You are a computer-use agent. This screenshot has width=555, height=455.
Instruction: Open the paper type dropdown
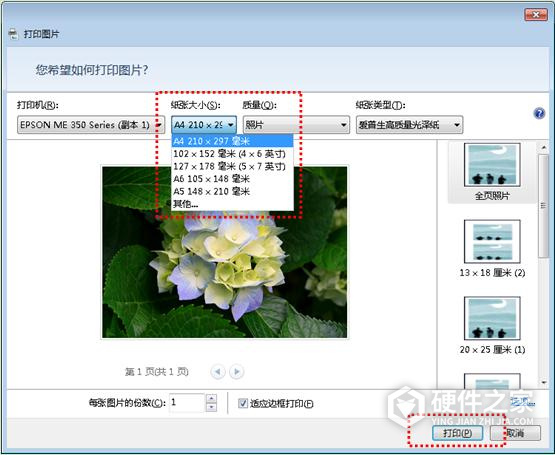pyautogui.click(x=410, y=125)
